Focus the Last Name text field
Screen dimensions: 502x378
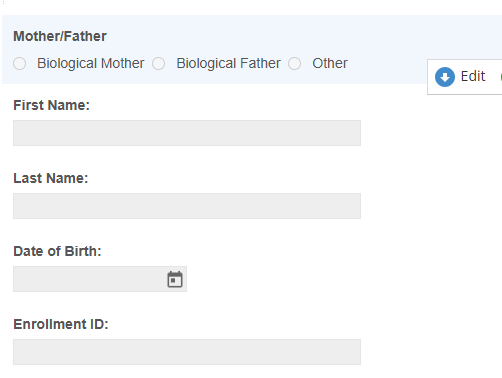point(187,206)
